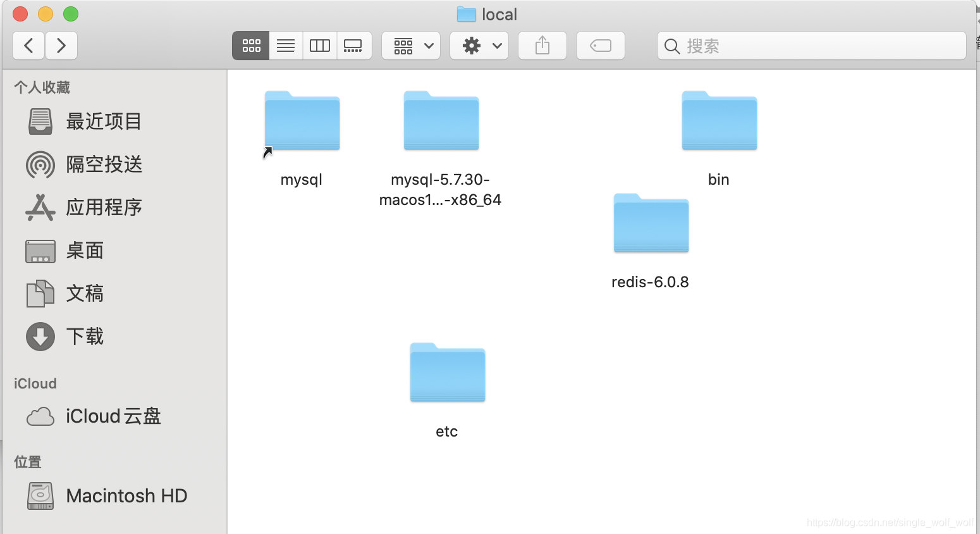The image size is (980, 534).
Task: Select the mysql-5.7.30-macos folder icon
Action: click(441, 121)
